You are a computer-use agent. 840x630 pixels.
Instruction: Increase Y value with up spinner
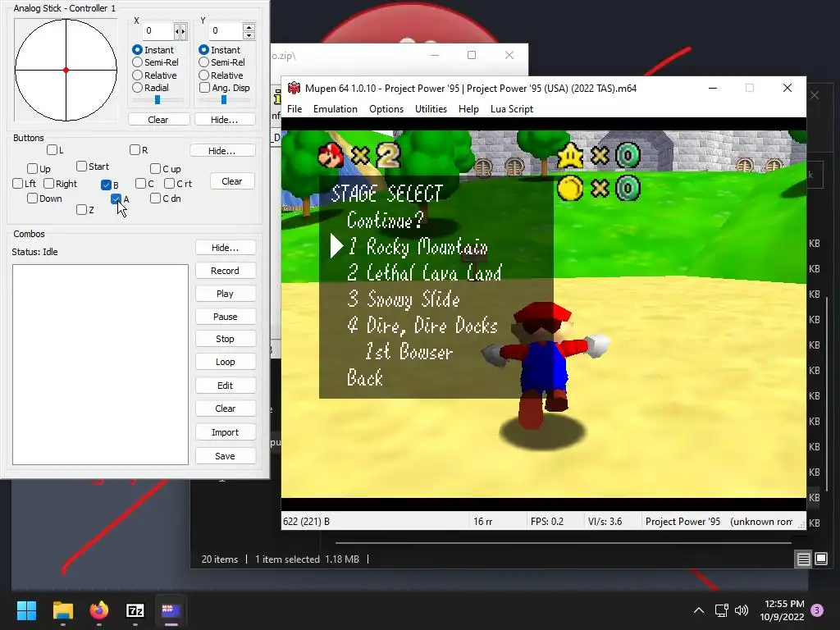[x=249, y=27]
